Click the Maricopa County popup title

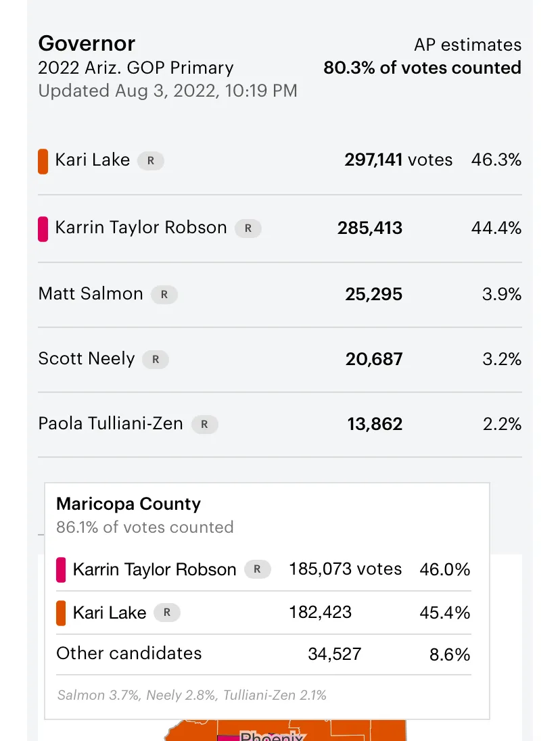tap(129, 504)
